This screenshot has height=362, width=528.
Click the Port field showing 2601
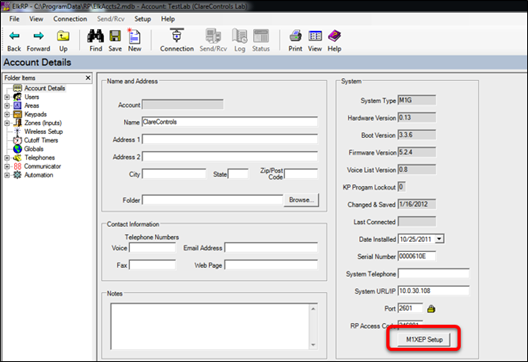coord(410,308)
